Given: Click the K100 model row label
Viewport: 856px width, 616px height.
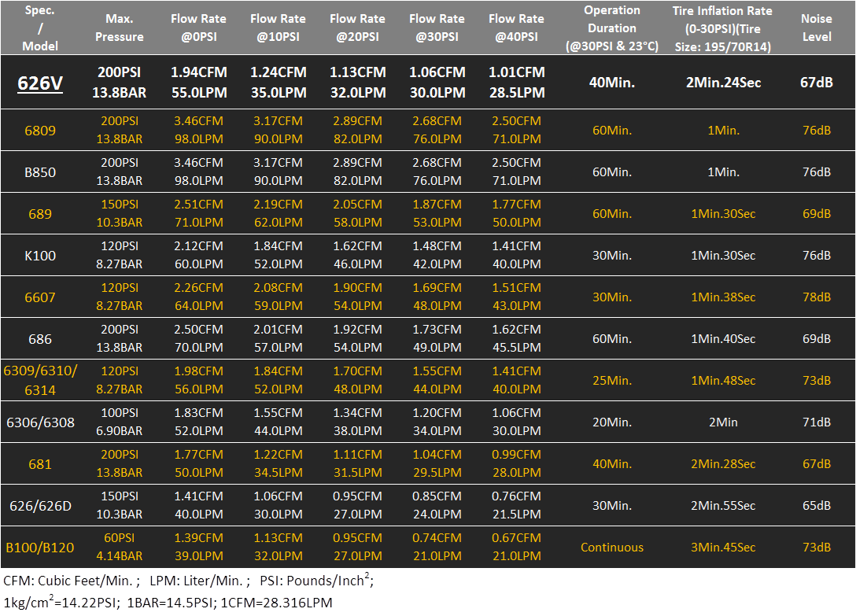Looking at the screenshot, I should tap(40, 256).
